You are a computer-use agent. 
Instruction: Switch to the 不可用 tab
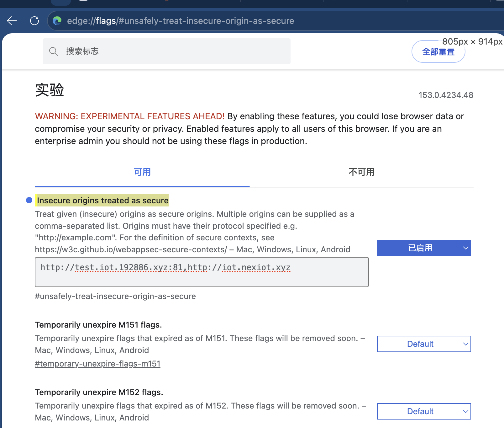click(361, 172)
